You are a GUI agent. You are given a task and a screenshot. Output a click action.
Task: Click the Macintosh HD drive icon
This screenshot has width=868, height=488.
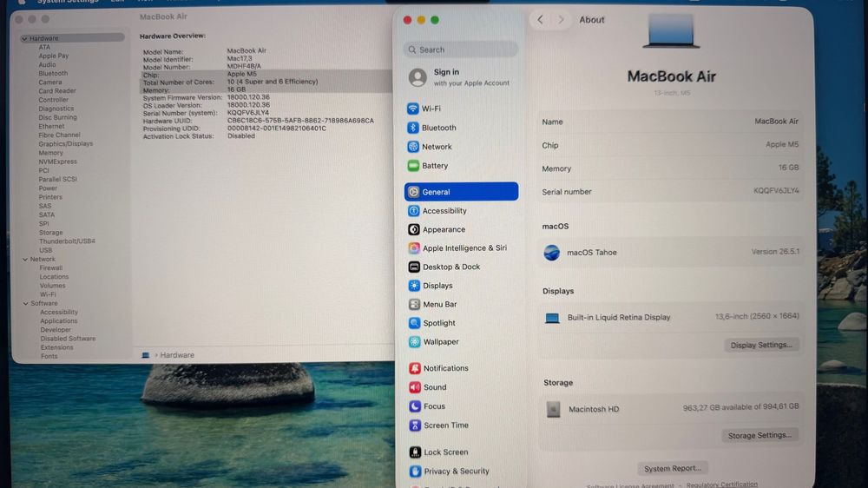553,409
